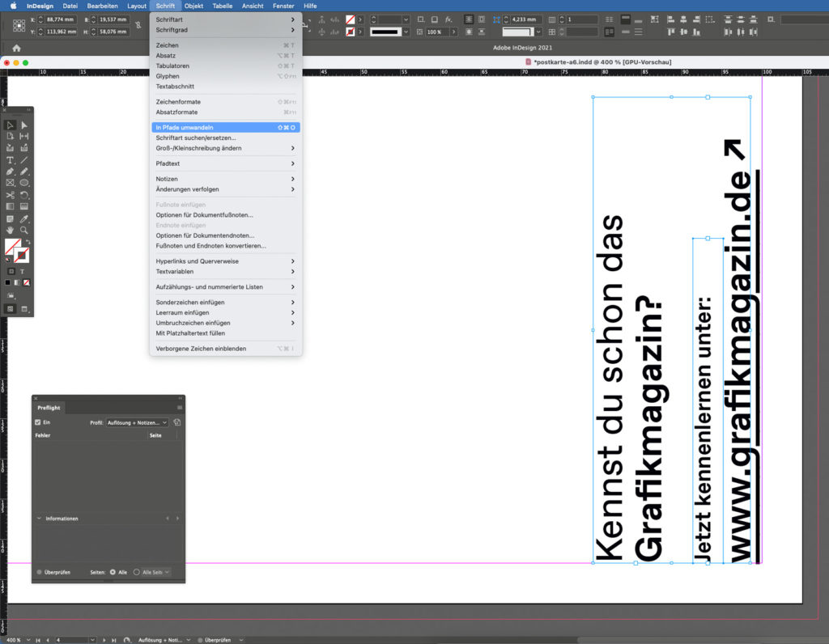Expand Hyperlinks und Querverweise submenu
Viewport: 829px width, 644px height.
click(x=225, y=261)
